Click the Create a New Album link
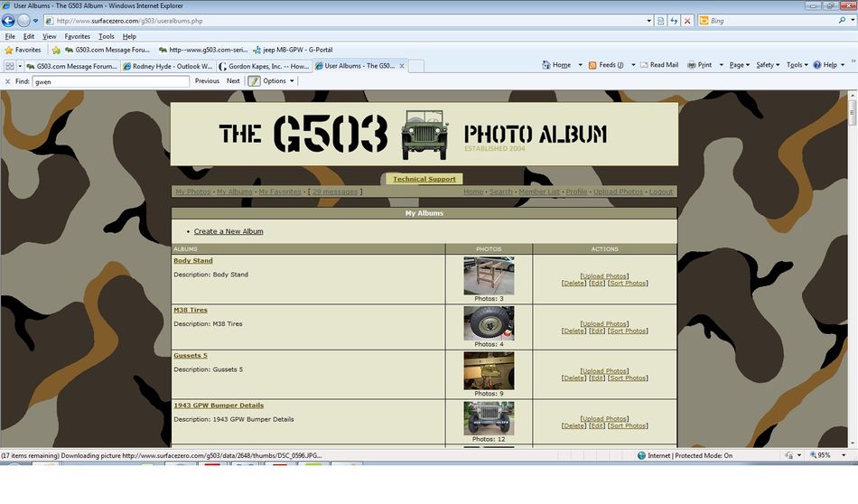The image size is (858, 504). click(x=228, y=231)
